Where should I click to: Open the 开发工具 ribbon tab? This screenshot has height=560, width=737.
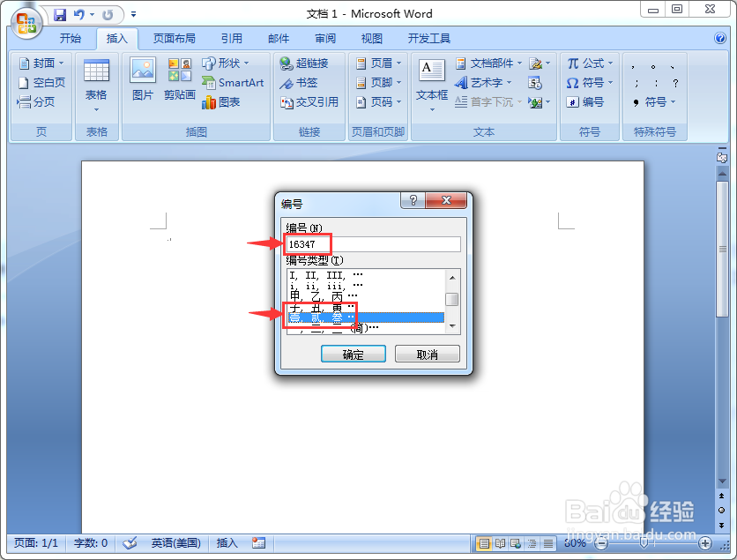[x=430, y=38]
